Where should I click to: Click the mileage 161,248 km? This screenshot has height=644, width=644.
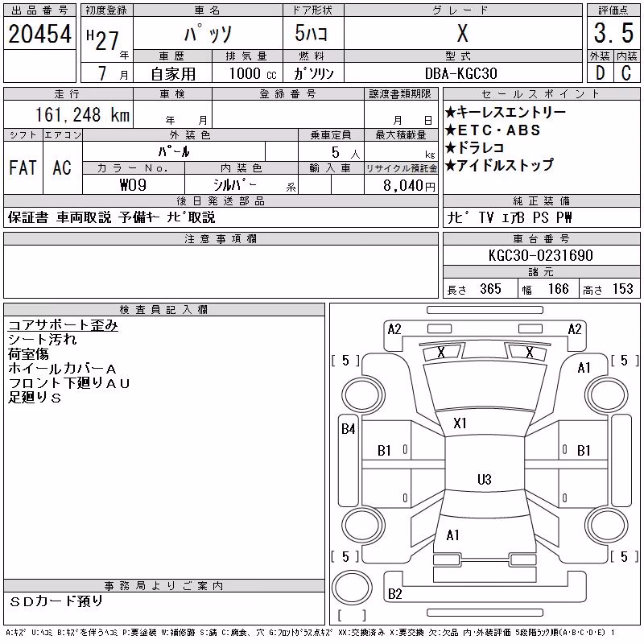pyautogui.click(x=82, y=115)
